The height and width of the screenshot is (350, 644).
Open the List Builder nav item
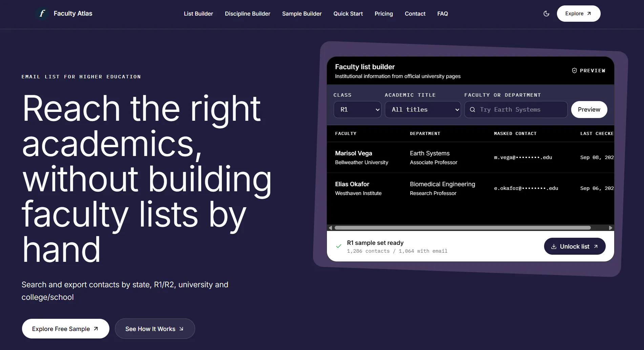click(198, 14)
